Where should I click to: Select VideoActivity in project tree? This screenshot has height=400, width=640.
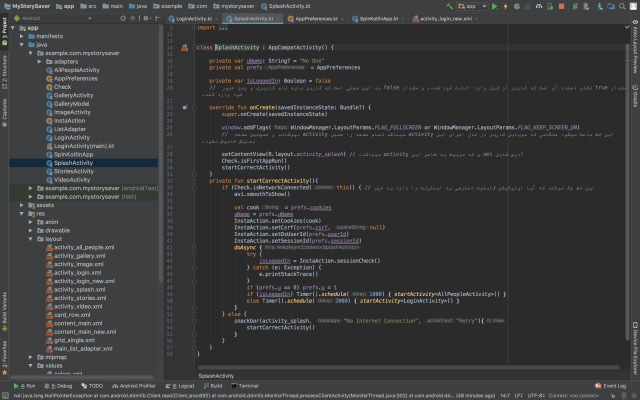coord(72,180)
